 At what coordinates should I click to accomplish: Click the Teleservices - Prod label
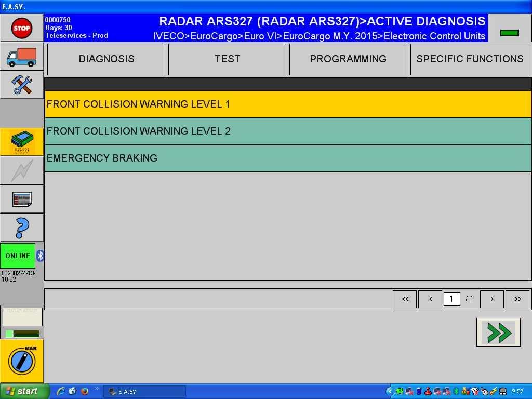pos(76,36)
